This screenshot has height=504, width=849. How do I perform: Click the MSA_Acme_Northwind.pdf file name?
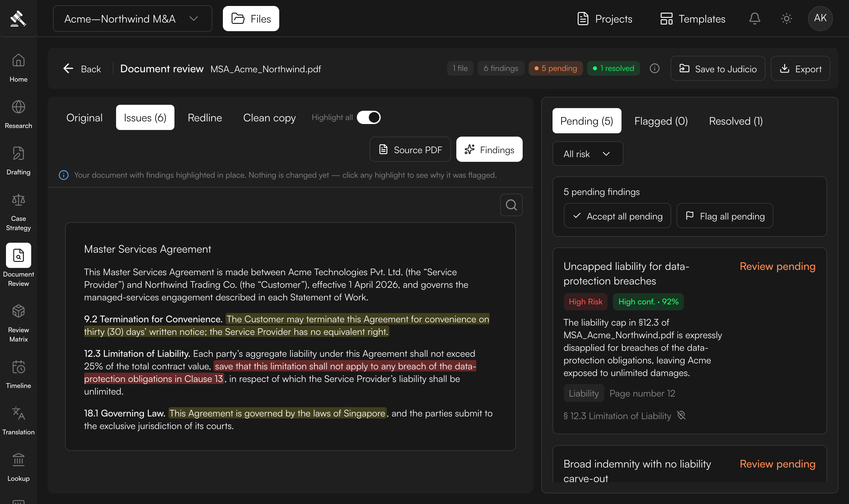tap(266, 69)
